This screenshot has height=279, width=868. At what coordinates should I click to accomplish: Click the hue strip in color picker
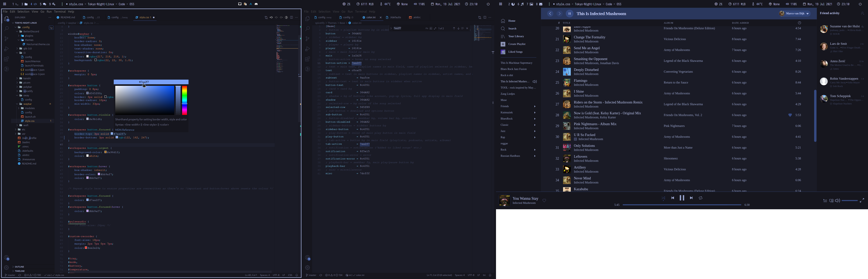tap(185, 100)
